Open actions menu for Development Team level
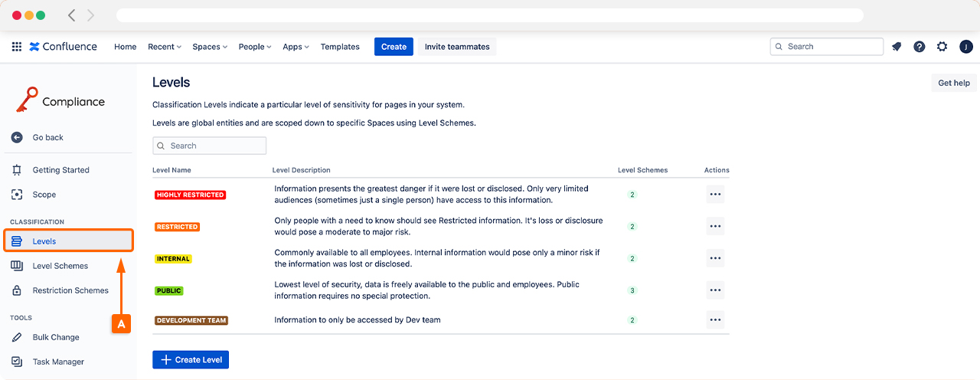The image size is (980, 380). coord(715,320)
